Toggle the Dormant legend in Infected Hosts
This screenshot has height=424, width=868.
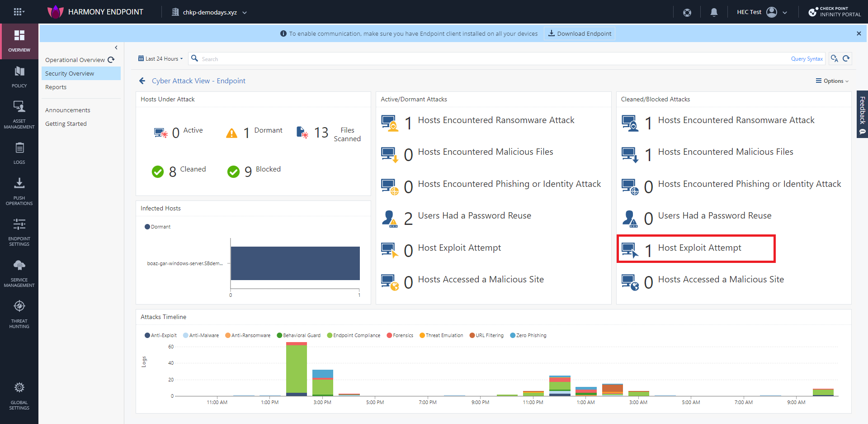(157, 227)
